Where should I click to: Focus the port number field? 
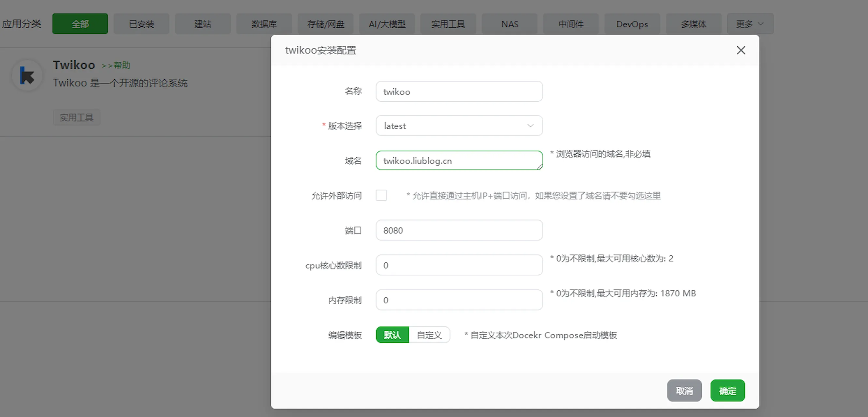click(x=459, y=230)
